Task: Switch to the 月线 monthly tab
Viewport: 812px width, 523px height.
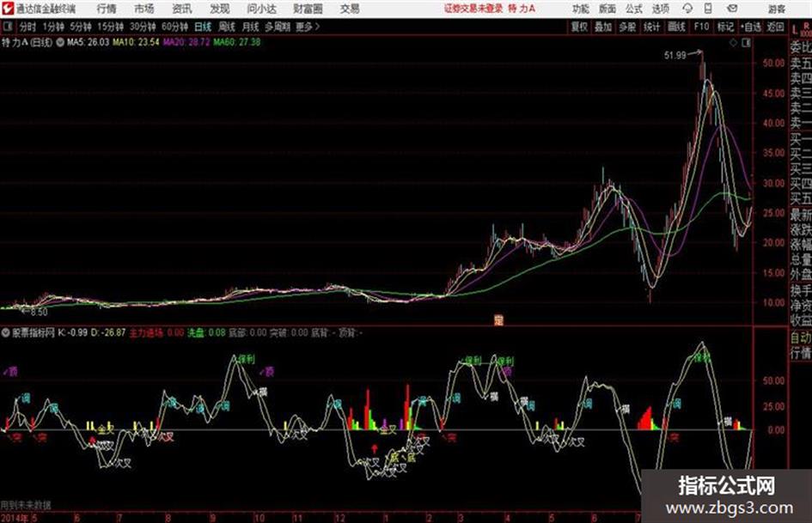Action: (251, 27)
